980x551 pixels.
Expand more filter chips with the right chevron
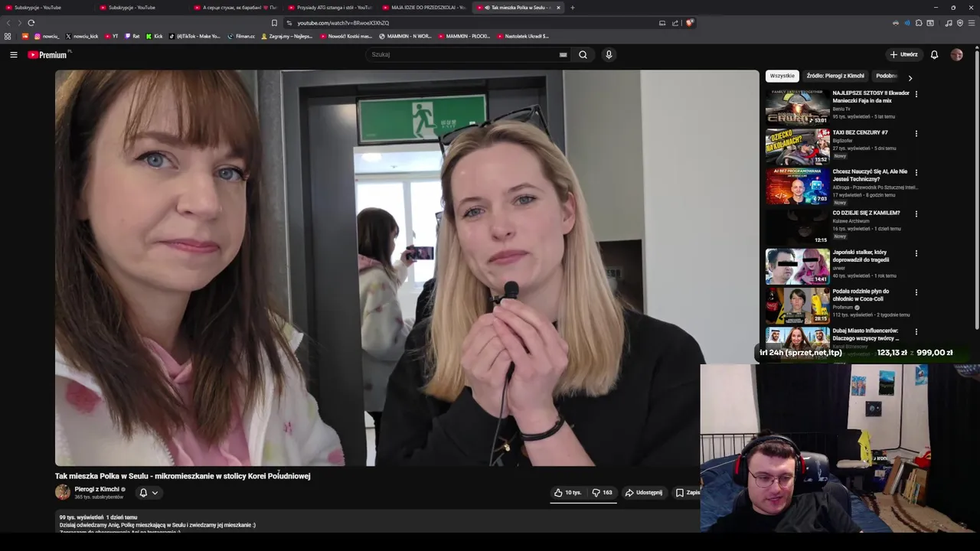910,77
